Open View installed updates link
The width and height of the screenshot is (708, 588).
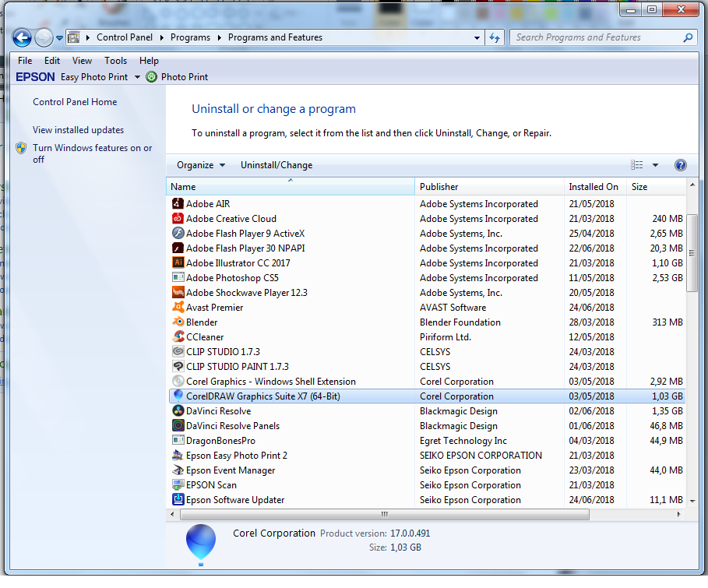[78, 130]
